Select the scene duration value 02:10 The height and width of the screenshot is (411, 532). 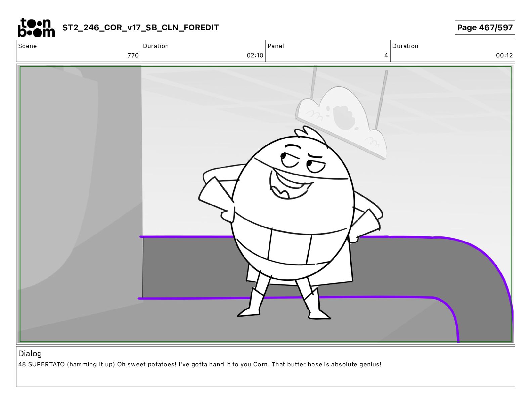click(255, 55)
